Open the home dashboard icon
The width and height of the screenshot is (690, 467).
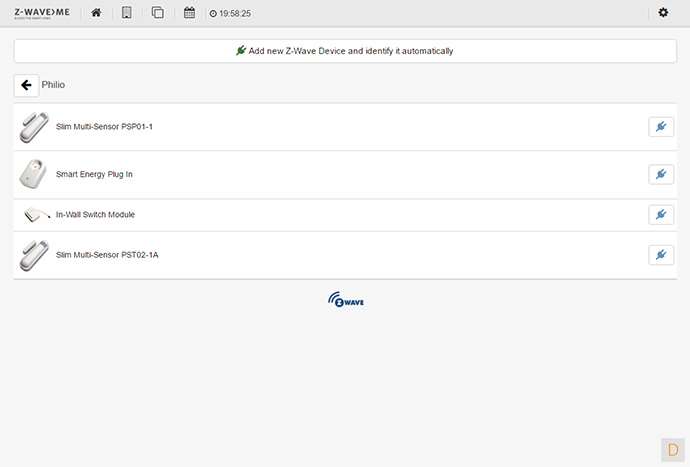click(96, 13)
